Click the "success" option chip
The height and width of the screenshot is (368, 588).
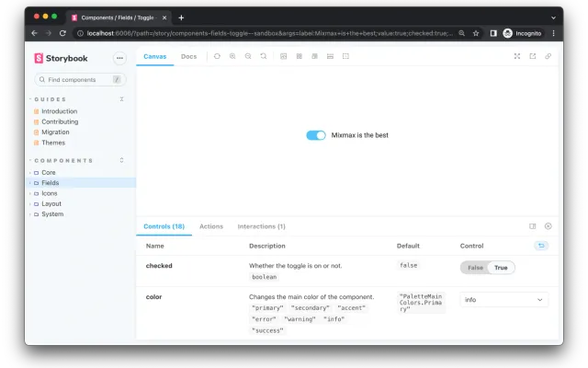[267, 331]
